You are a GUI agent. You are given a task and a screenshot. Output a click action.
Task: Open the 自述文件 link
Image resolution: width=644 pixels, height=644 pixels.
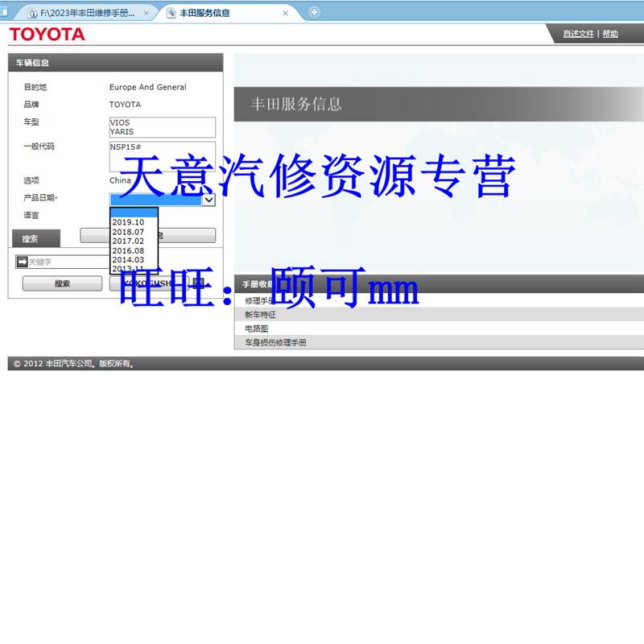pos(578,34)
